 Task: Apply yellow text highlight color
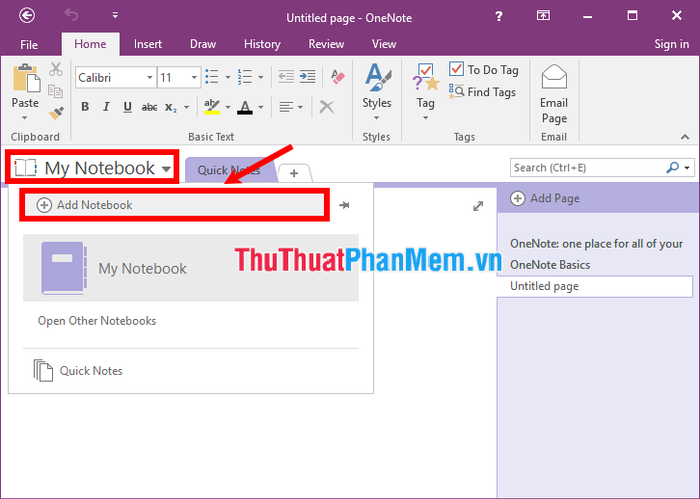[x=212, y=107]
